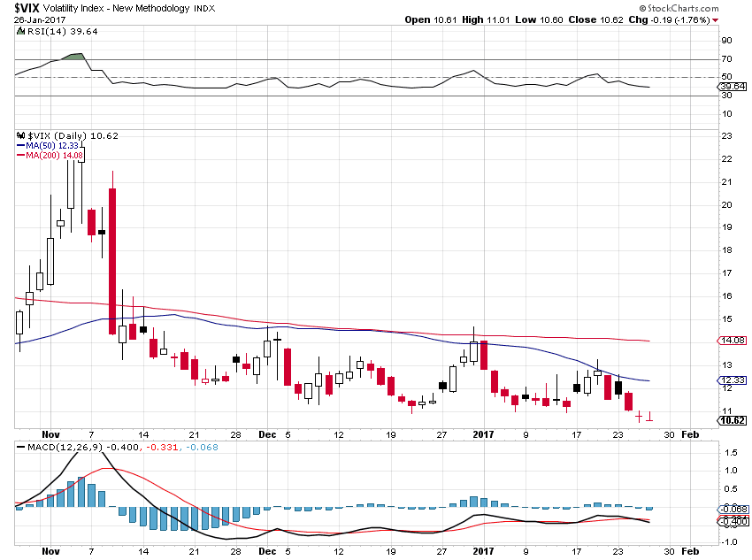Click the 'RSI(14) 39.64' legend text
Viewport: 752px width, 560px height.
click(x=62, y=32)
